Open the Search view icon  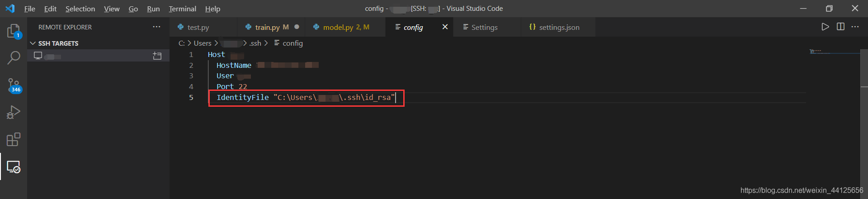pos(14,58)
